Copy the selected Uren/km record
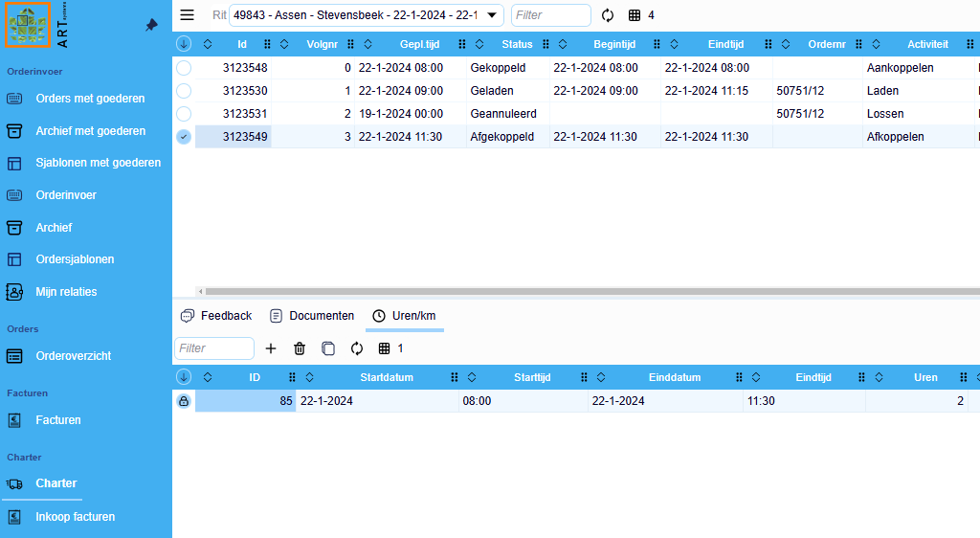The width and height of the screenshot is (980, 538). point(328,348)
